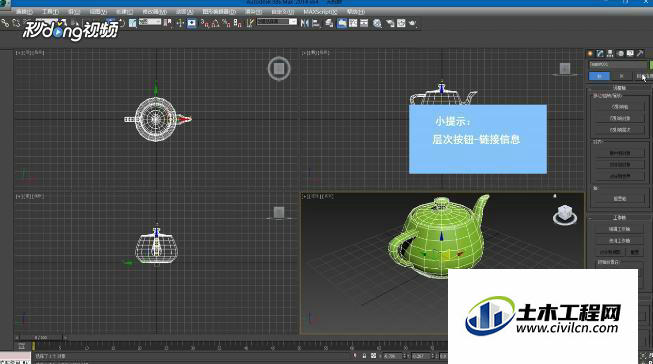Open the 修改器 menu
This screenshot has width=653, height=364.
[155, 12]
